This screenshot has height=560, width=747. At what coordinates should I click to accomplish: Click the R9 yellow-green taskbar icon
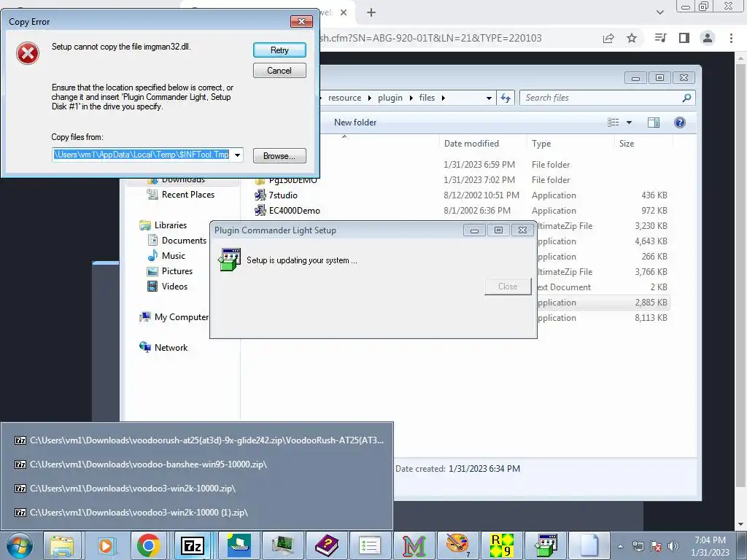502,545
